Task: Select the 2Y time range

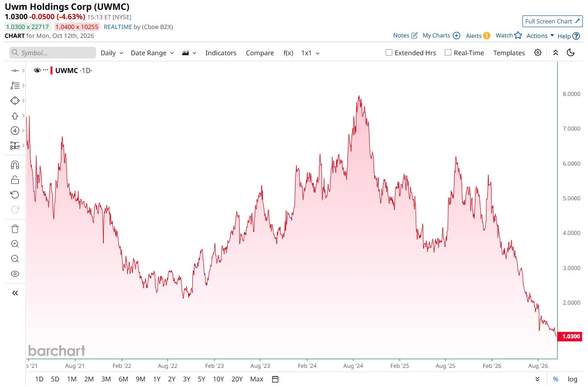Action: 172,379
